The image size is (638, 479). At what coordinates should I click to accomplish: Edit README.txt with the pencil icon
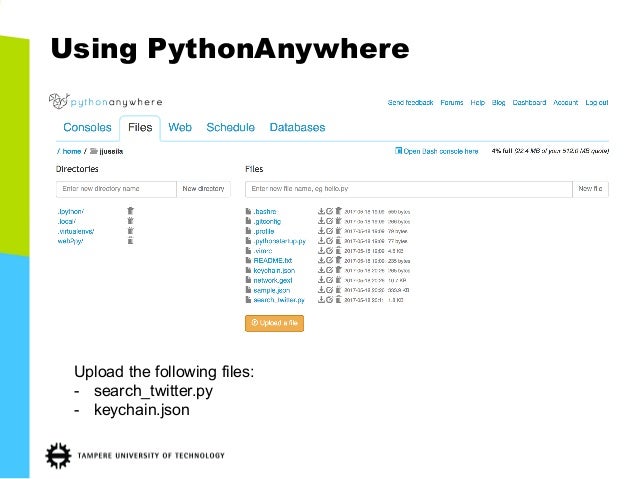tap(330, 260)
